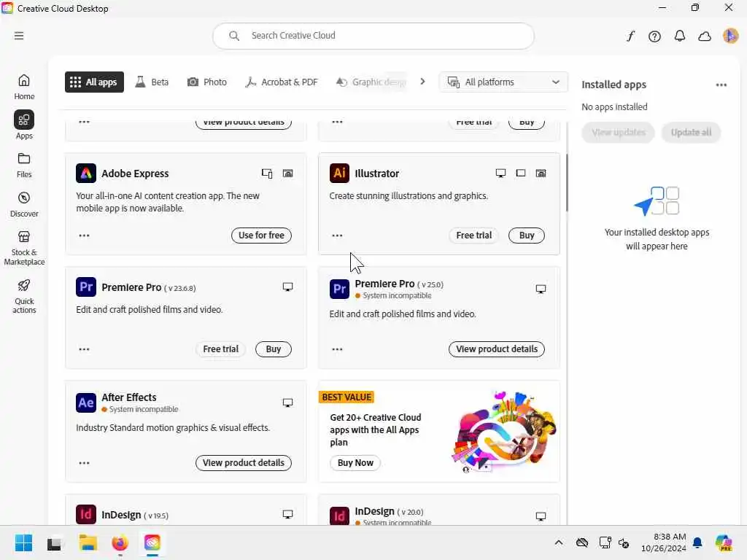Switch to the Beta tab
The image size is (747, 560).
click(152, 82)
